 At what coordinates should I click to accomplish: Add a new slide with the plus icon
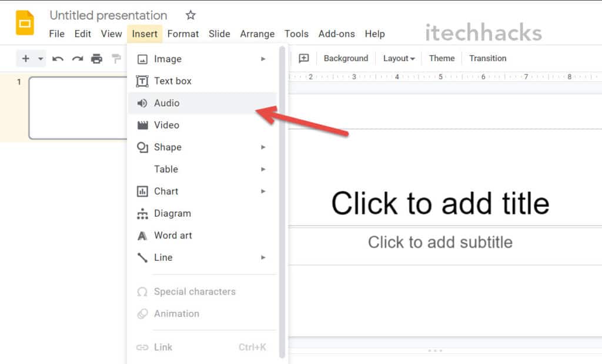point(25,58)
